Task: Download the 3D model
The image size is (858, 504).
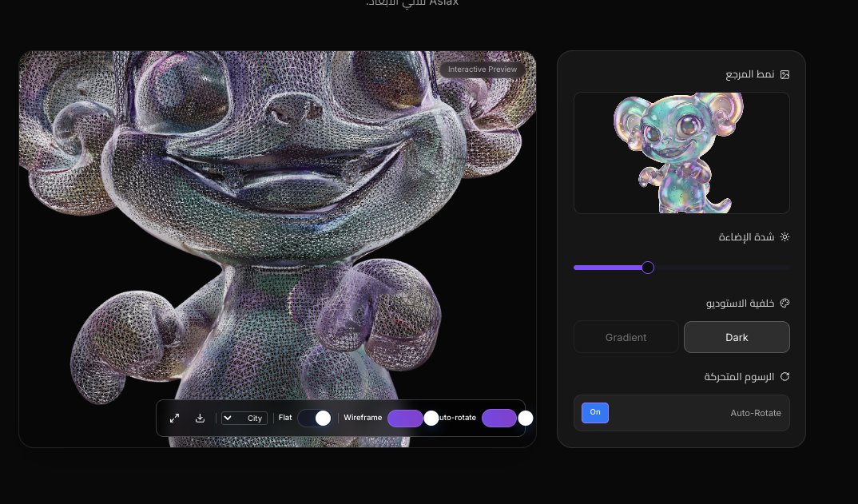Action: (x=201, y=418)
